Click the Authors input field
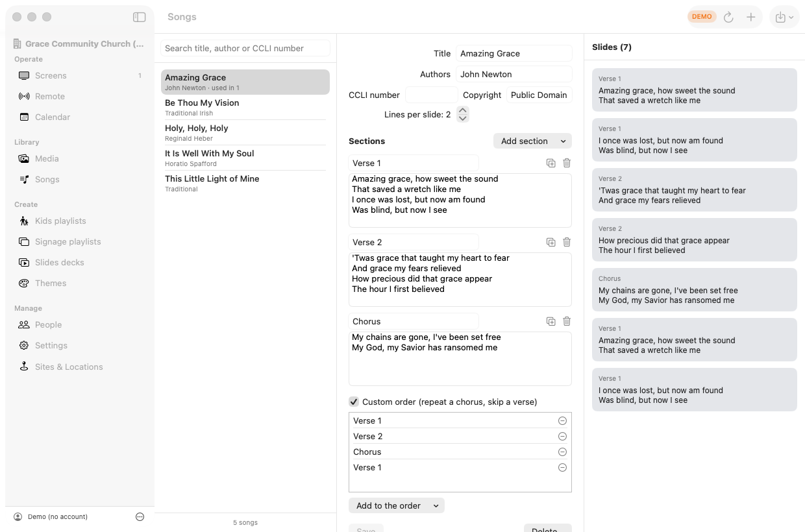Image resolution: width=805 pixels, height=532 pixels. (x=514, y=74)
